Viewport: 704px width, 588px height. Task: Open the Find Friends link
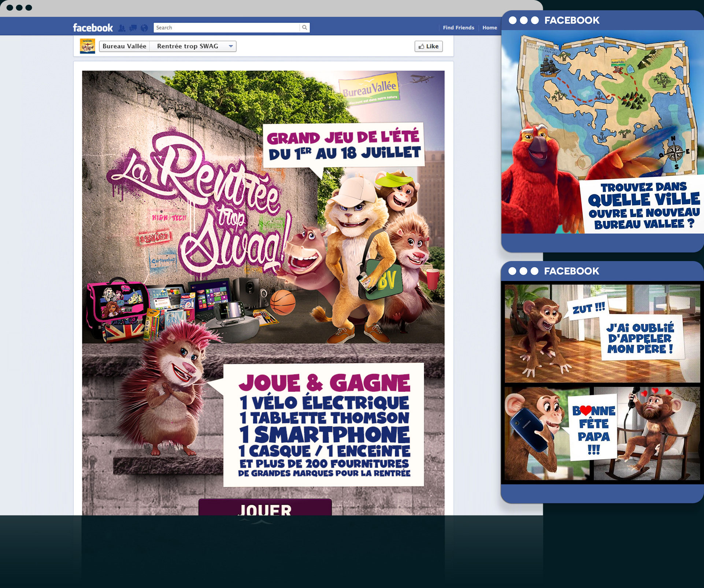tap(458, 27)
